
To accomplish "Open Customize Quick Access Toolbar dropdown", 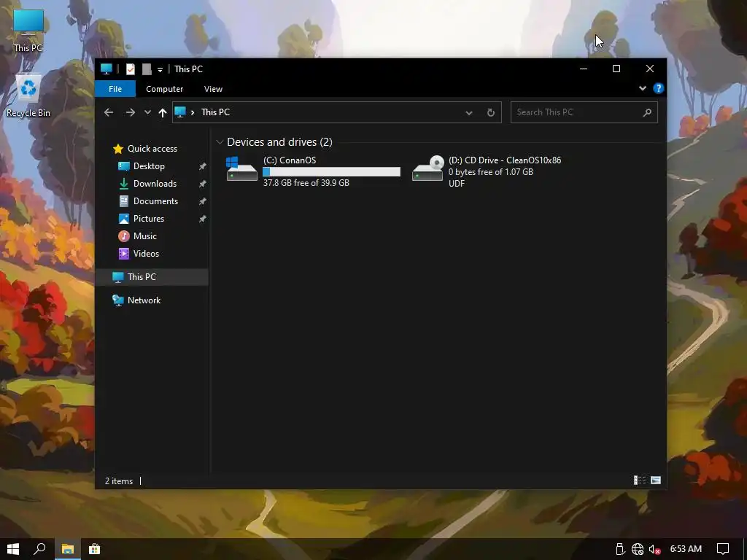I will [160, 69].
